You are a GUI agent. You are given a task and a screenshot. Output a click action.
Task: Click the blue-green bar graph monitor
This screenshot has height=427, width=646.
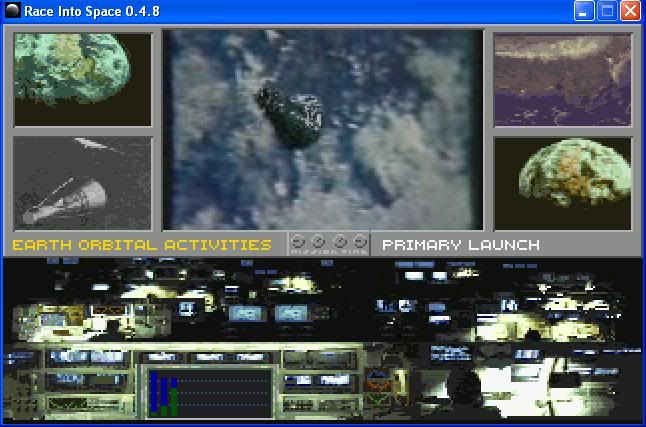pos(209,393)
